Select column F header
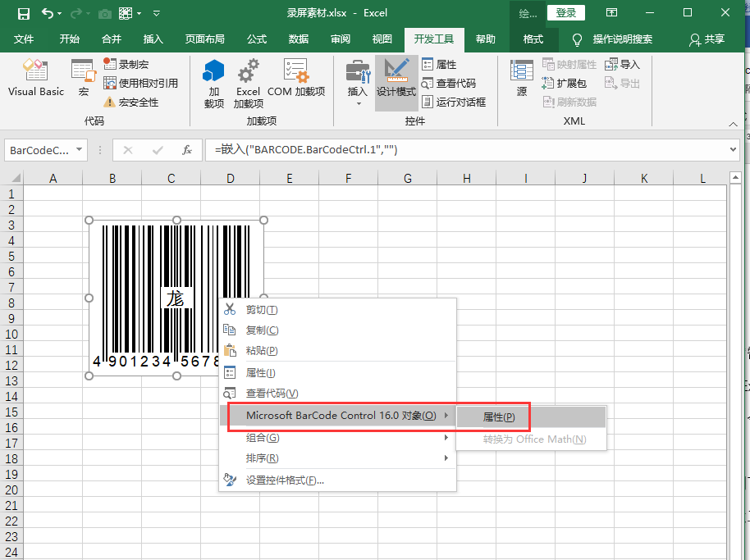The image size is (750, 560). [x=348, y=178]
